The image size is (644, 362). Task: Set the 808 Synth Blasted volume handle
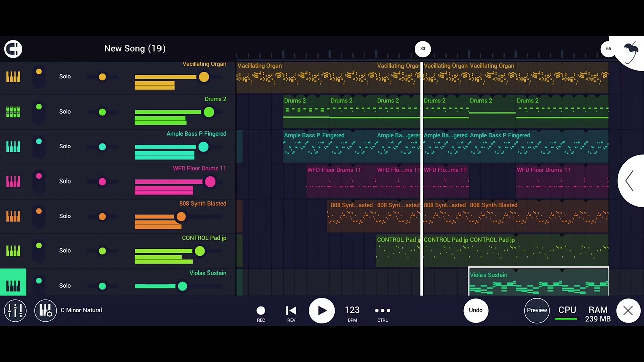(181, 217)
